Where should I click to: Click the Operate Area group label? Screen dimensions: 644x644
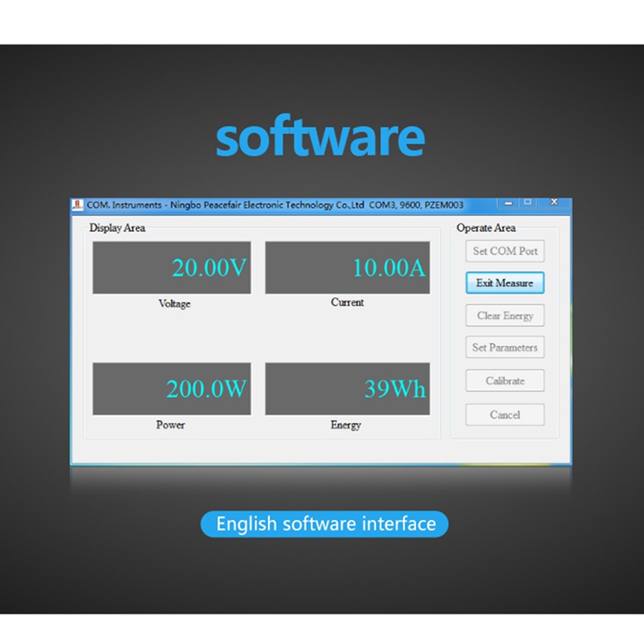[x=485, y=229]
